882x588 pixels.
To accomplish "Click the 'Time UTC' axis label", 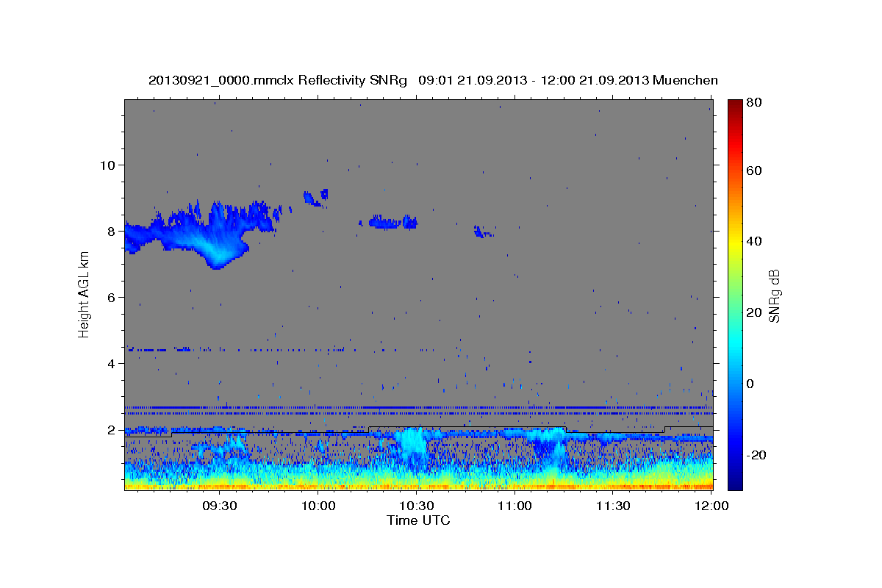I will click(418, 520).
